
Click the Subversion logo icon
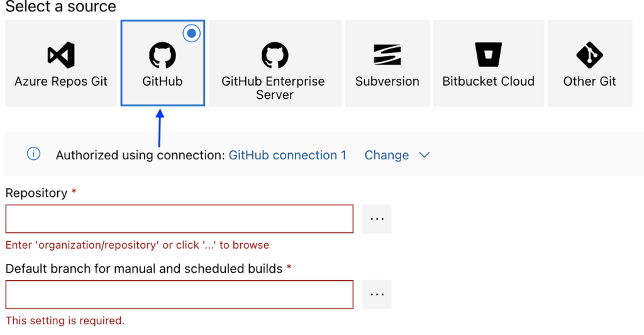point(387,55)
